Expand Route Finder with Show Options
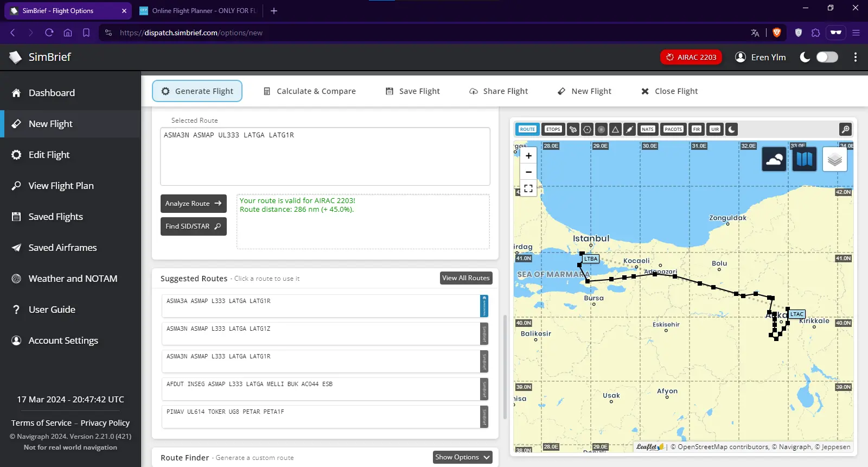This screenshot has width=868, height=467. click(x=463, y=457)
